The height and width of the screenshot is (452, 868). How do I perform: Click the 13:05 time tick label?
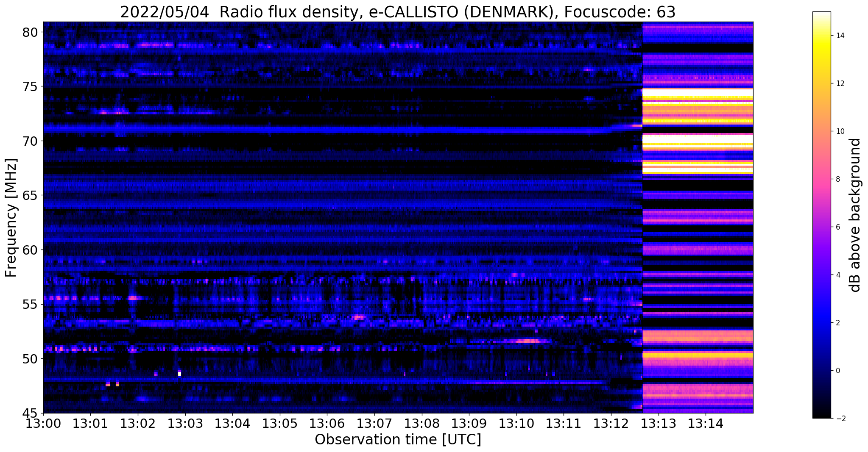280,423
